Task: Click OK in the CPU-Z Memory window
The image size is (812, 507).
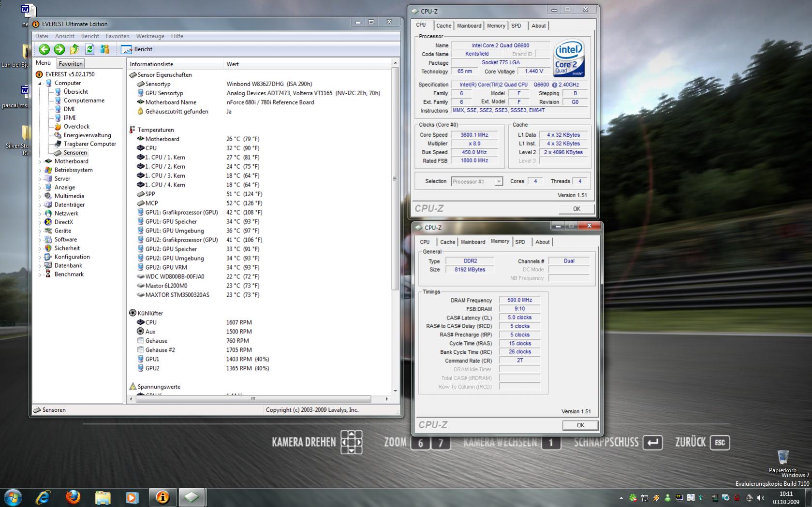Action: [x=580, y=425]
